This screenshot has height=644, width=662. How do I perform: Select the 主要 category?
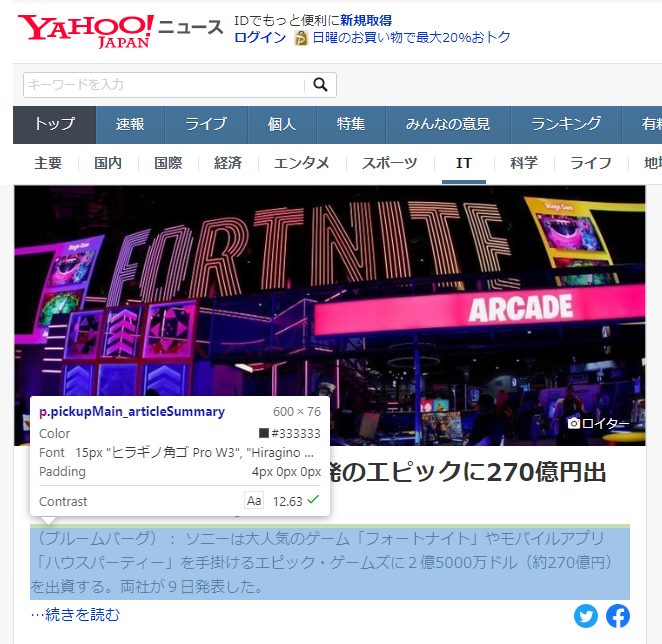click(48, 163)
